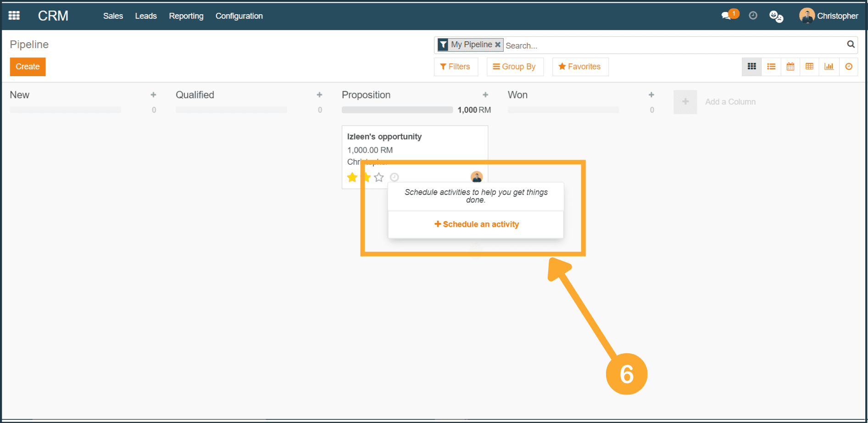This screenshot has height=423, width=868.
Task: Switch to list view
Action: 771,67
